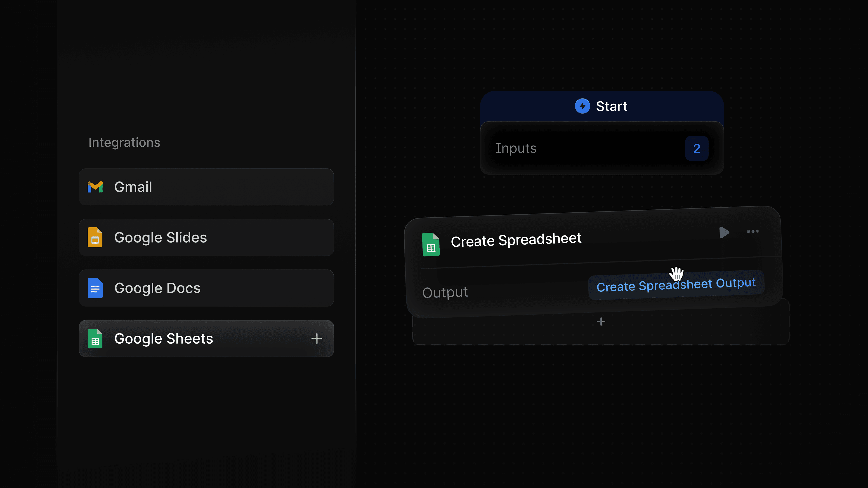Open the ellipsis menu on Create Spreadsheet
The width and height of the screenshot is (868, 488).
point(753,231)
